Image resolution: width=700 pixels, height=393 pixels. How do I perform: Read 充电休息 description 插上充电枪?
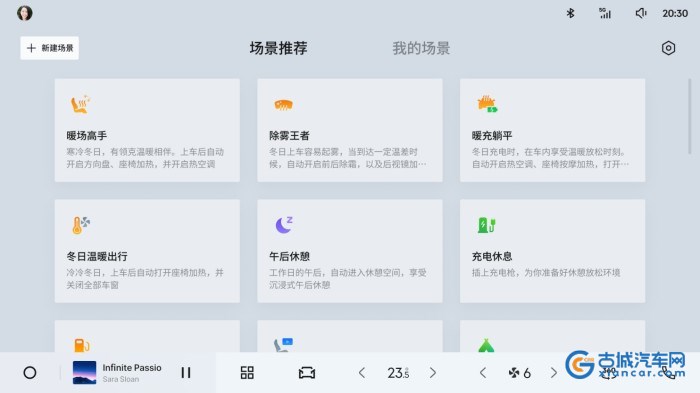[546, 272]
